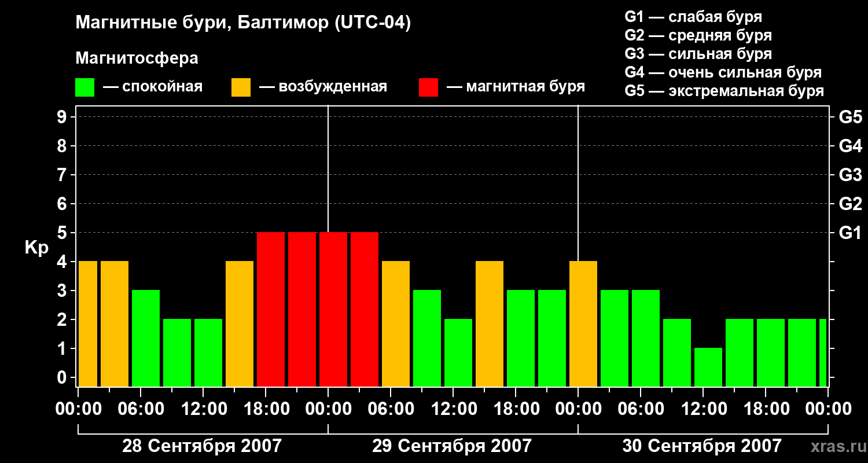Click red bar starting 18:00 on 28 Сентября
This screenshot has height=463, width=868.
[x=271, y=309]
